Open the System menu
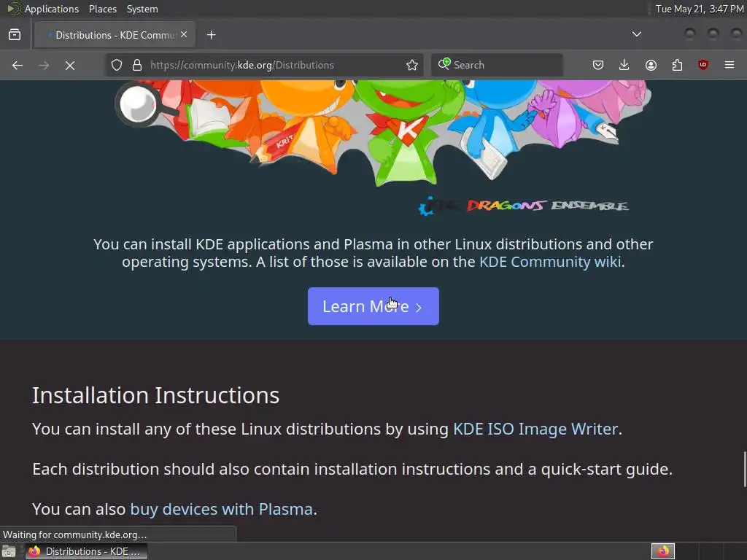The width and height of the screenshot is (747, 560). click(142, 9)
